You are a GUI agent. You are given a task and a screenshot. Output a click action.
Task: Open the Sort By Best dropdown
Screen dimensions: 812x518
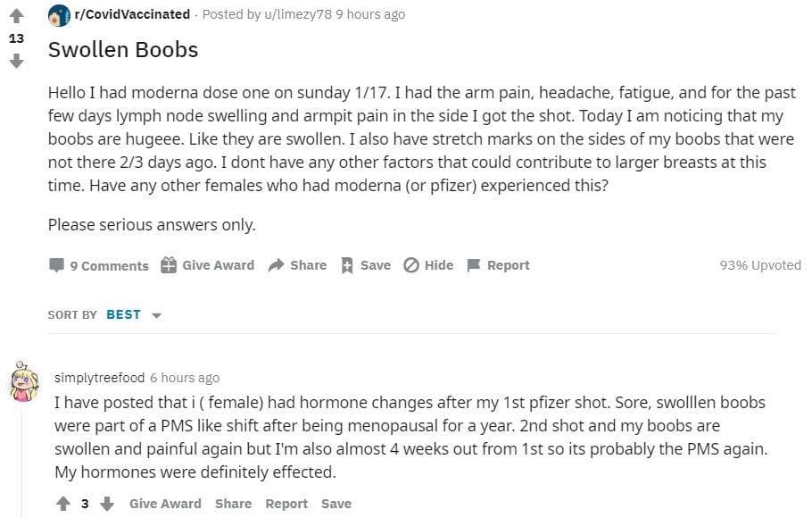[x=132, y=314]
